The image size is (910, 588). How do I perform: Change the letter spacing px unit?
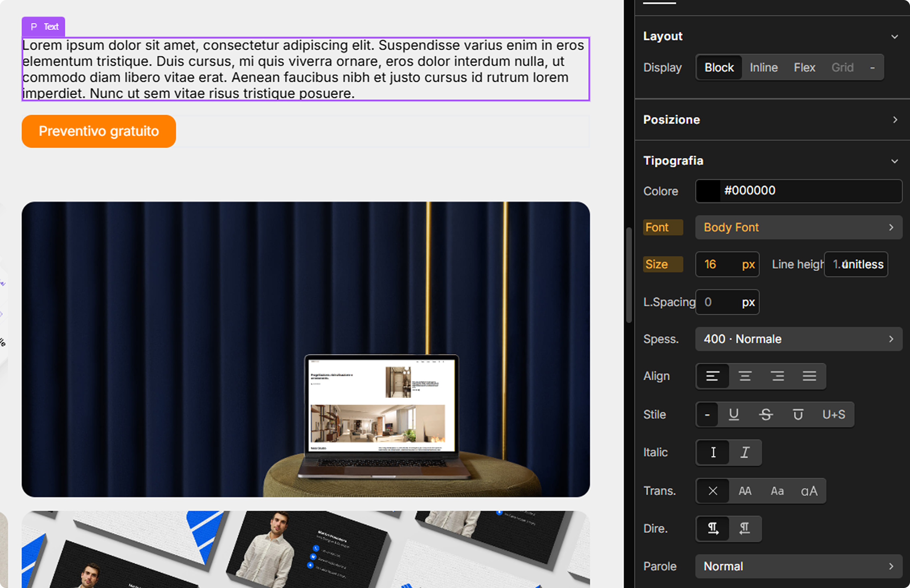click(x=748, y=302)
